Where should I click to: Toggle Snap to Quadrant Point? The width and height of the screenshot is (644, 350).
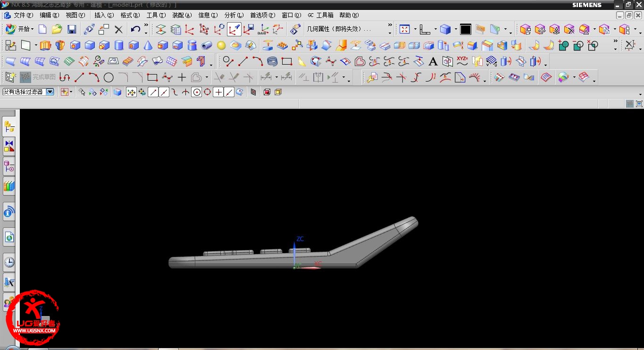point(207,92)
